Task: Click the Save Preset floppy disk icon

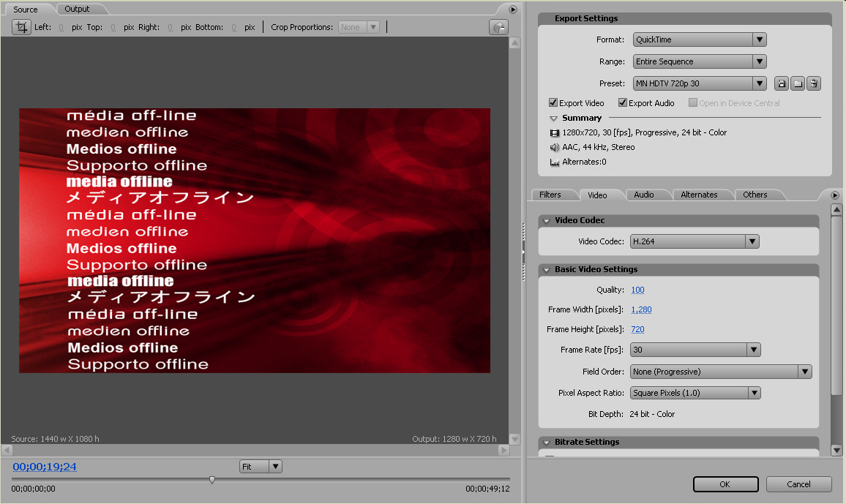Action: click(782, 83)
